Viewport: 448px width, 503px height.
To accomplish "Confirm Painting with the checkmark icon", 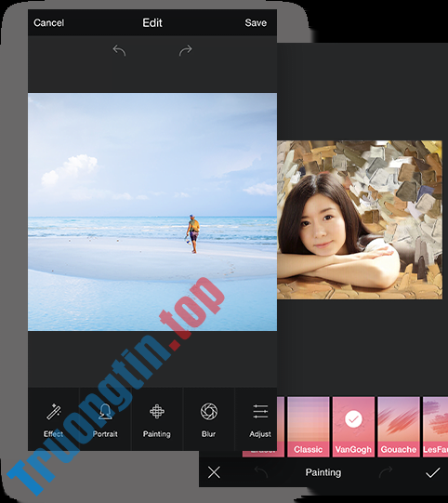I will point(432,472).
